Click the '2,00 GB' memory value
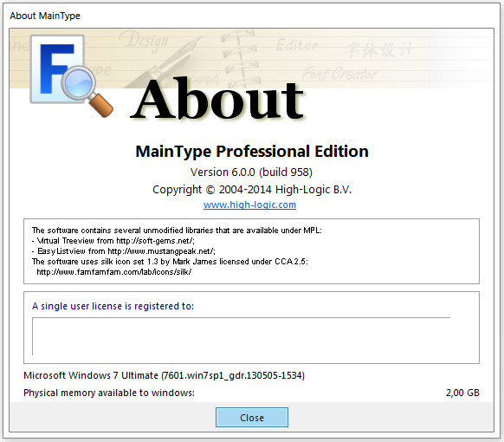Image resolution: width=504 pixels, height=442 pixels. pos(462,393)
